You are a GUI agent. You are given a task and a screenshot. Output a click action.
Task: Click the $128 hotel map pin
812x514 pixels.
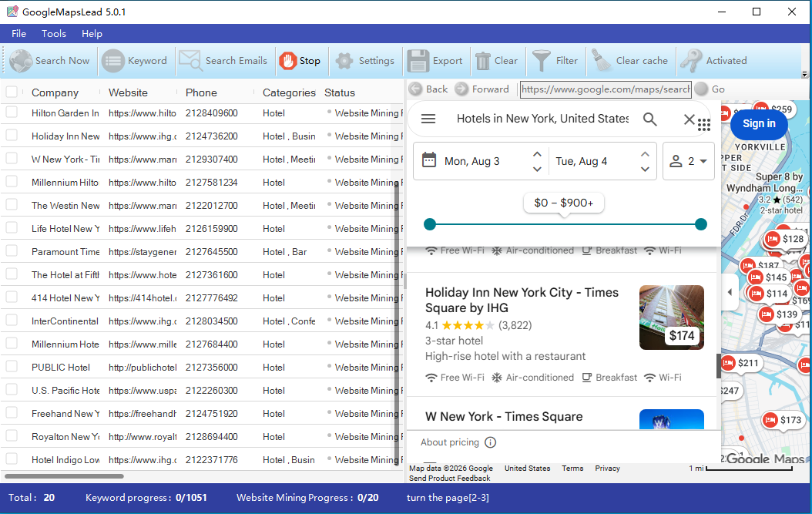tap(786, 239)
